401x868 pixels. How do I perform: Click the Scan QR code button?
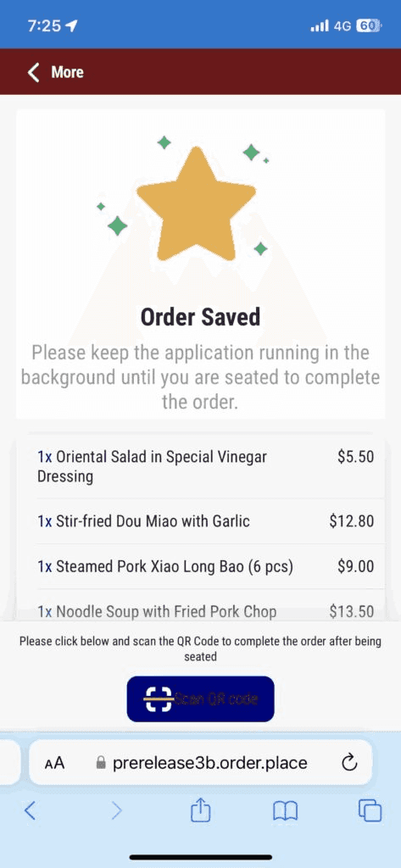(x=200, y=698)
